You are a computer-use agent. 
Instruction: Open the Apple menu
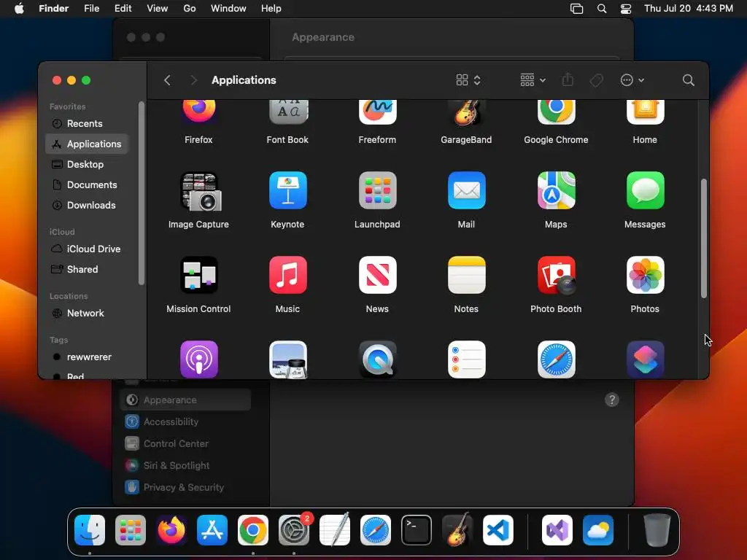tap(19, 9)
